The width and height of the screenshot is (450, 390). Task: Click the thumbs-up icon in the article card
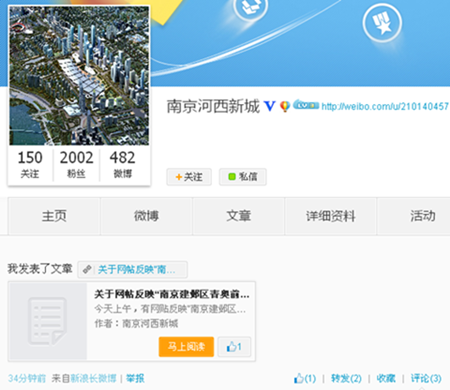click(x=234, y=347)
